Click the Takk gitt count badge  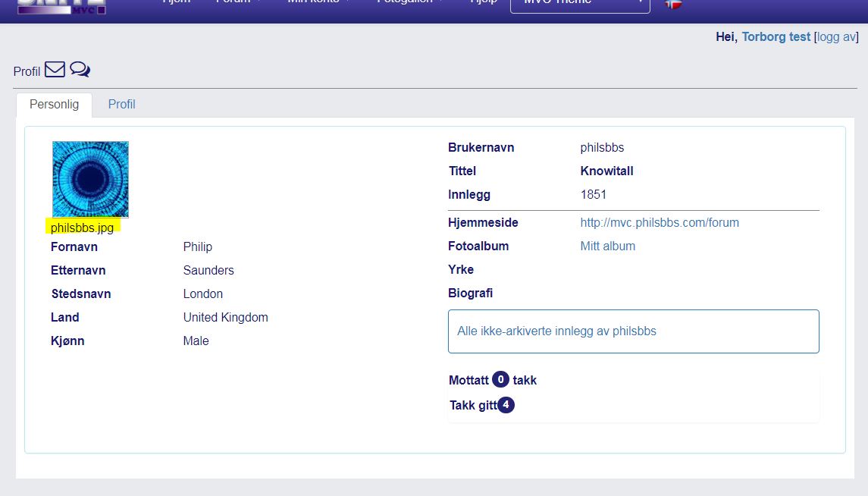click(506, 405)
